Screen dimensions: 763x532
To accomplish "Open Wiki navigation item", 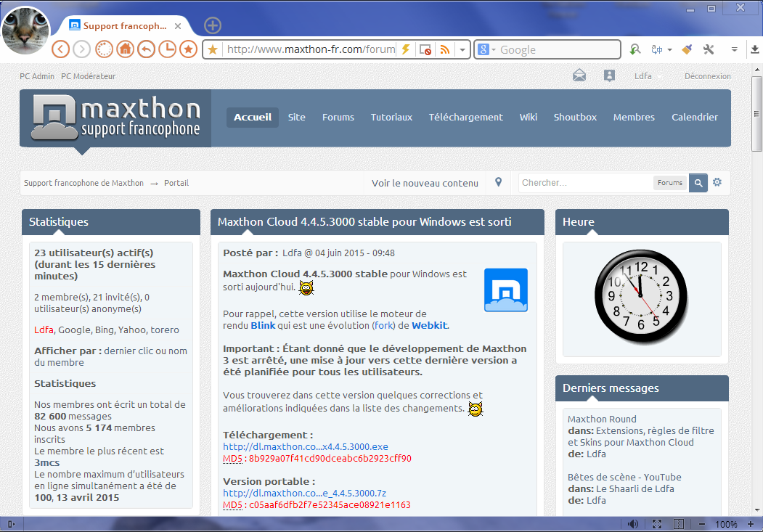I will tap(529, 117).
